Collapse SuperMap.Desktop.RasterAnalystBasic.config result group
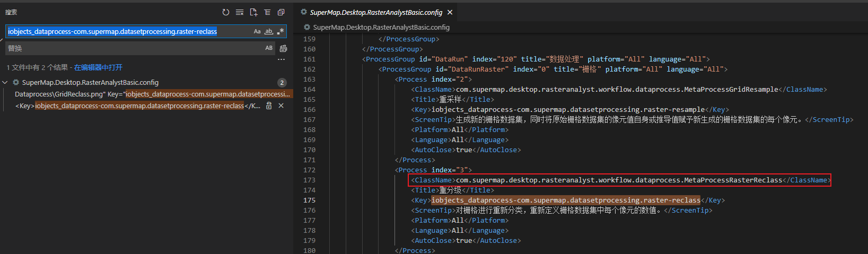868x254 pixels. pos(5,82)
